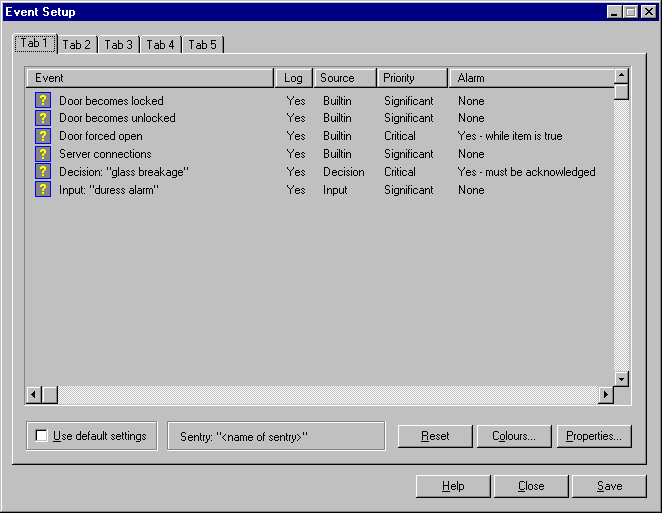Viewport: 662px width, 513px height.
Task: Click the icon beside Decision glass breakage
Action: pos(43,171)
